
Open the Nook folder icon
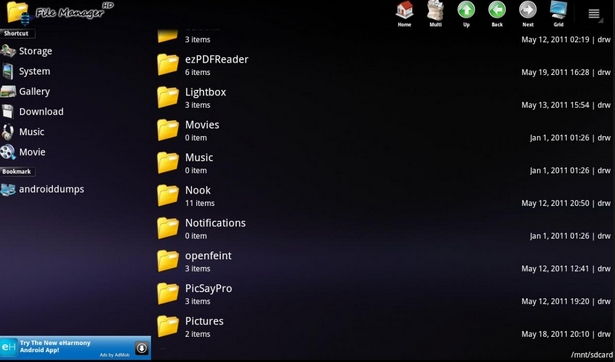click(168, 195)
